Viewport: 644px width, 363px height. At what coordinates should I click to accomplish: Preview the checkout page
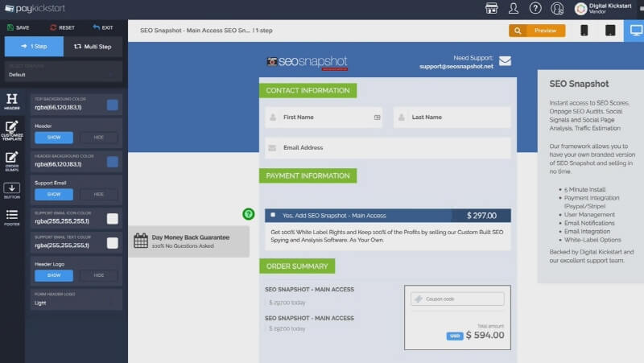tap(537, 31)
